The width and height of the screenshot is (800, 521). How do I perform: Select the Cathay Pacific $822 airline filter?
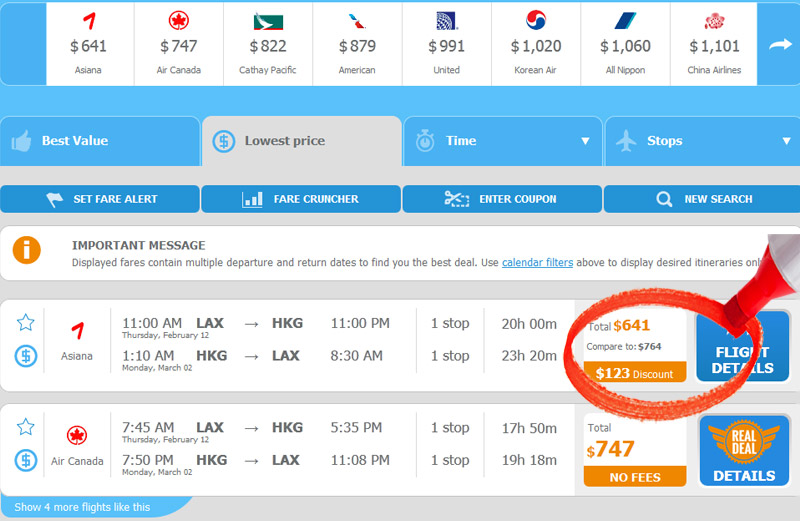(x=268, y=44)
